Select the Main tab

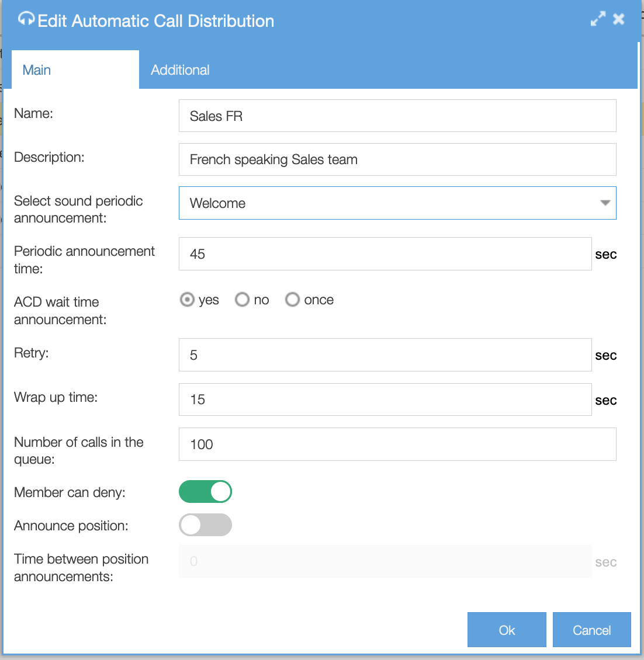click(36, 70)
